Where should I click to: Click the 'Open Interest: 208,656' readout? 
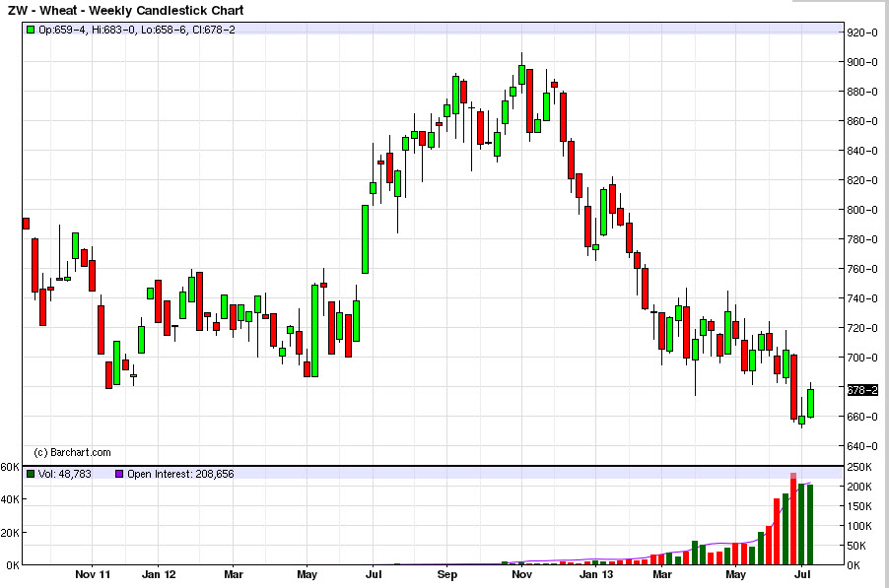tap(180, 474)
